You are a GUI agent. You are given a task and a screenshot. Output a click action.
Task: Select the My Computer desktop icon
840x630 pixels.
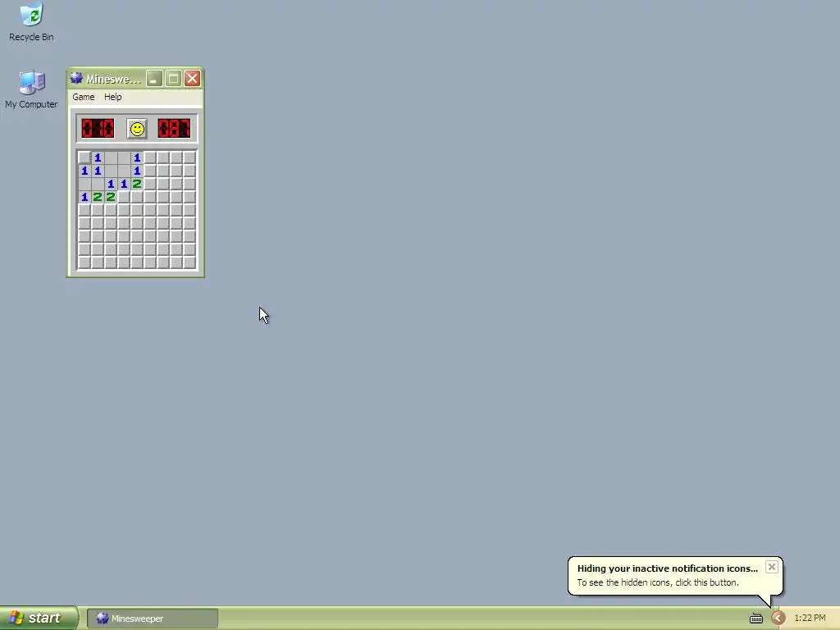(x=31, y=89)
